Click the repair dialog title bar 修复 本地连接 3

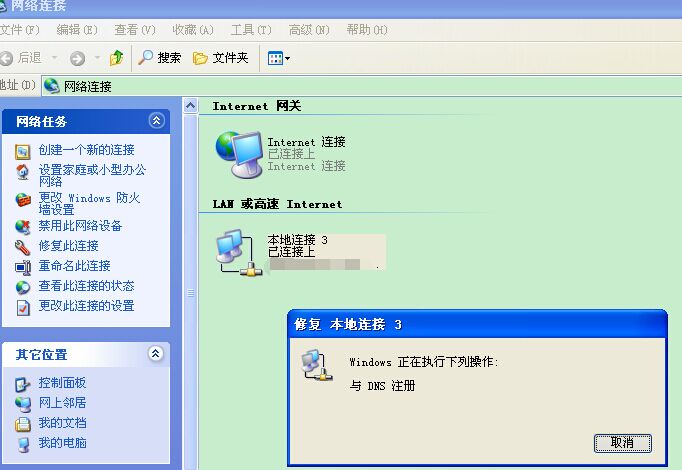477,324
